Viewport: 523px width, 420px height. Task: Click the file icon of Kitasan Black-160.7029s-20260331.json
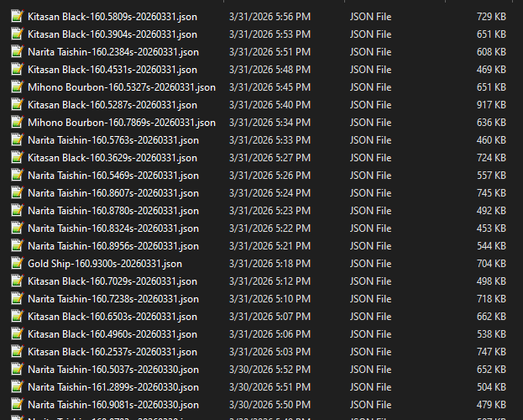tap(18, 281)
